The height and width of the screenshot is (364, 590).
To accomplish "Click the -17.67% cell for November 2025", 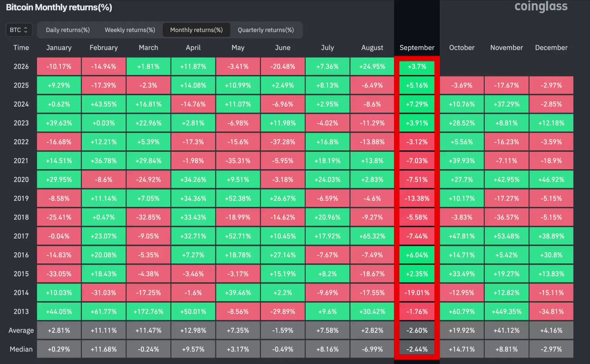I will coord(506,85).
